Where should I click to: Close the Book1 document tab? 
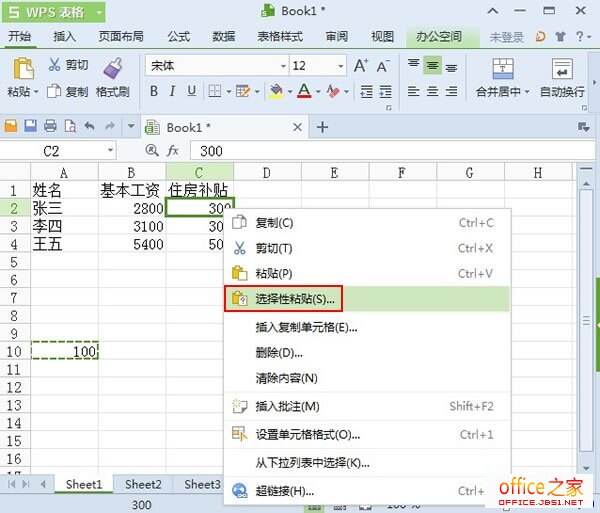[x=297, y=127]
